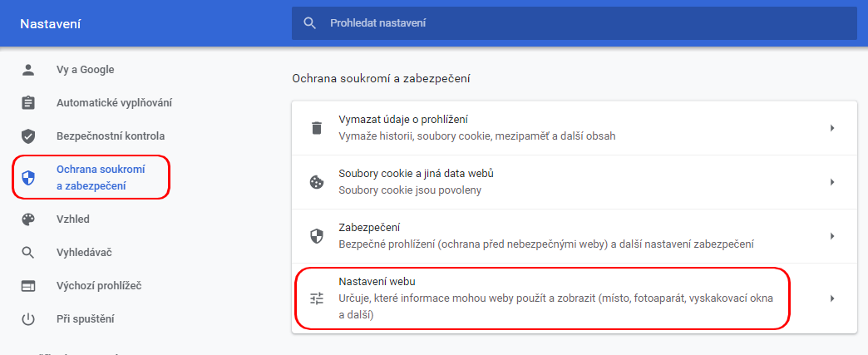Click the sliders icon for Nastavení webu
Viewport: 868px width, 355px height.
click(x=316, y=298)
